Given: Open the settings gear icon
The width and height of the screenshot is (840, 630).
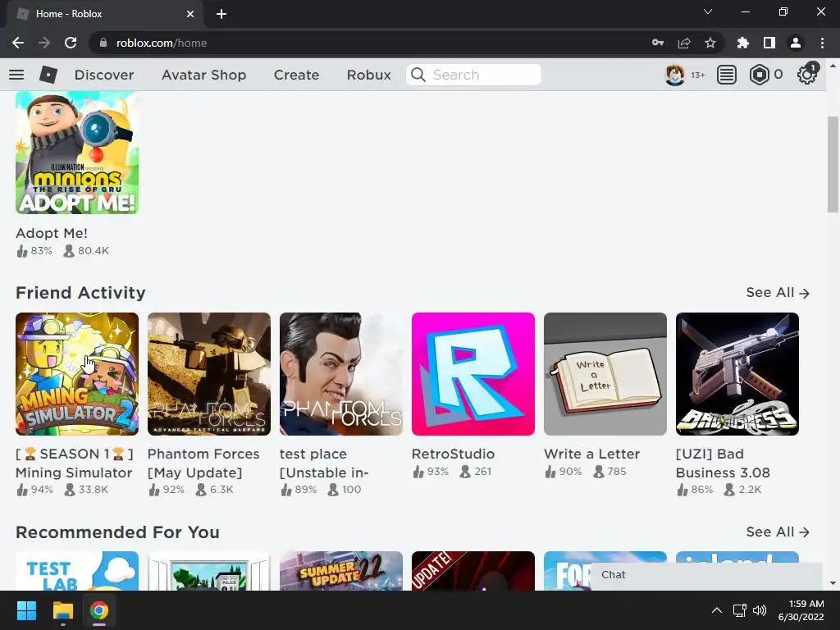Looking at the screenshot, I should (x=807, y=75).
